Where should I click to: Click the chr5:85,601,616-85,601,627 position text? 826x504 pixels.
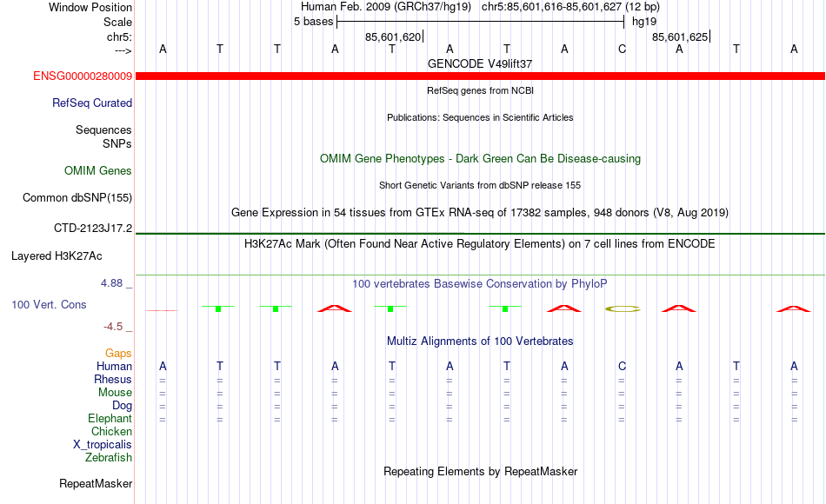[x=570, y=7]
